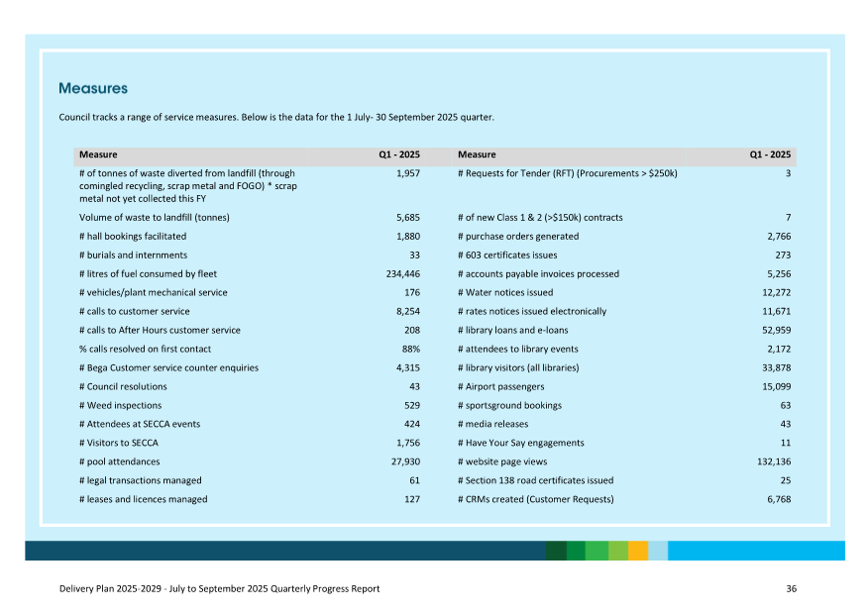This screenshot has height=614, width=868.
Task: Select the 88% value cell
Action: pyautogui.click(x=410, y=349)
